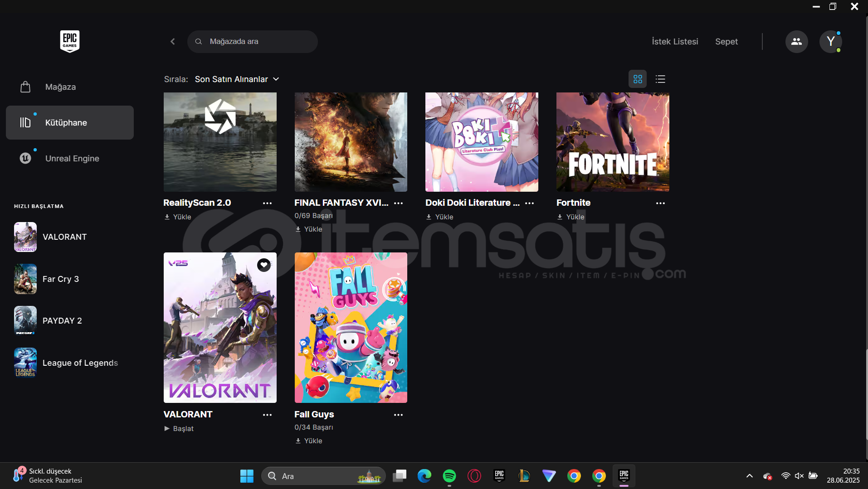Click the Fortnite title text

click(x=573, y=203)
